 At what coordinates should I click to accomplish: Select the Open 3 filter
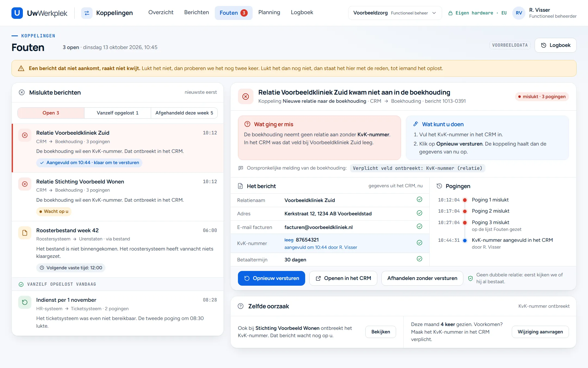point(51,113)
